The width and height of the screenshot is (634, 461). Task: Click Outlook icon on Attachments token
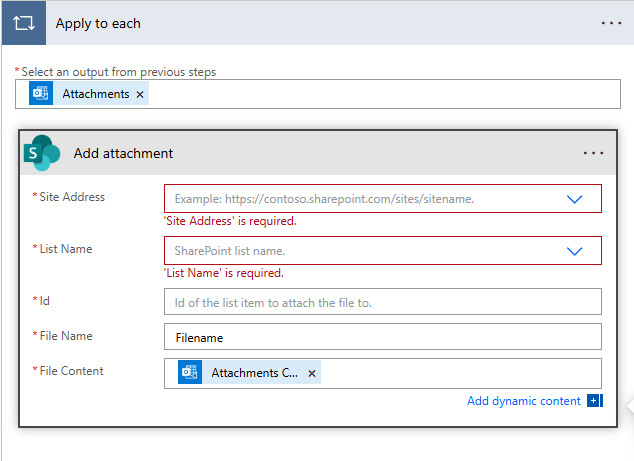tap(41, 93)
